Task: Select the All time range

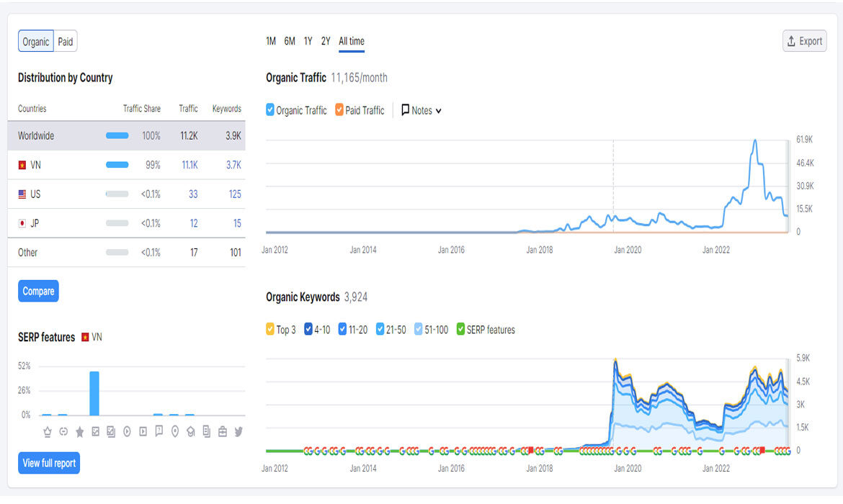Action: [x=352, y=41]
